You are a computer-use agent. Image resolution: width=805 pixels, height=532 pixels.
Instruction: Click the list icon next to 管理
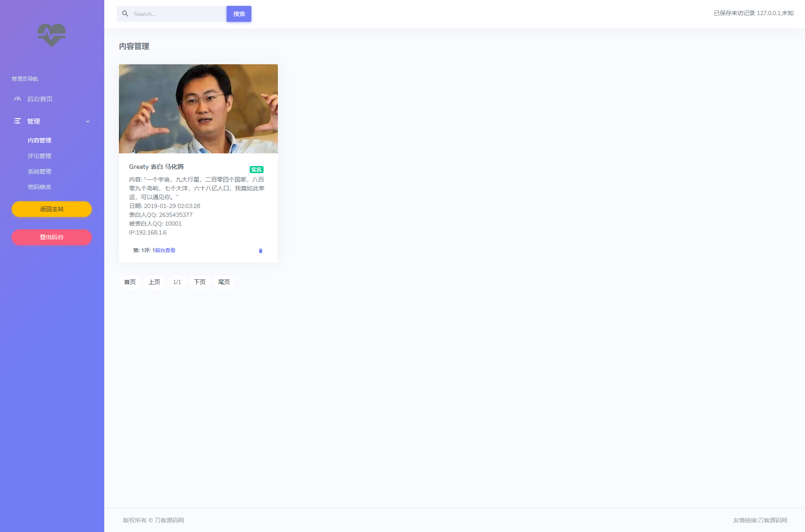coord(17,121)
